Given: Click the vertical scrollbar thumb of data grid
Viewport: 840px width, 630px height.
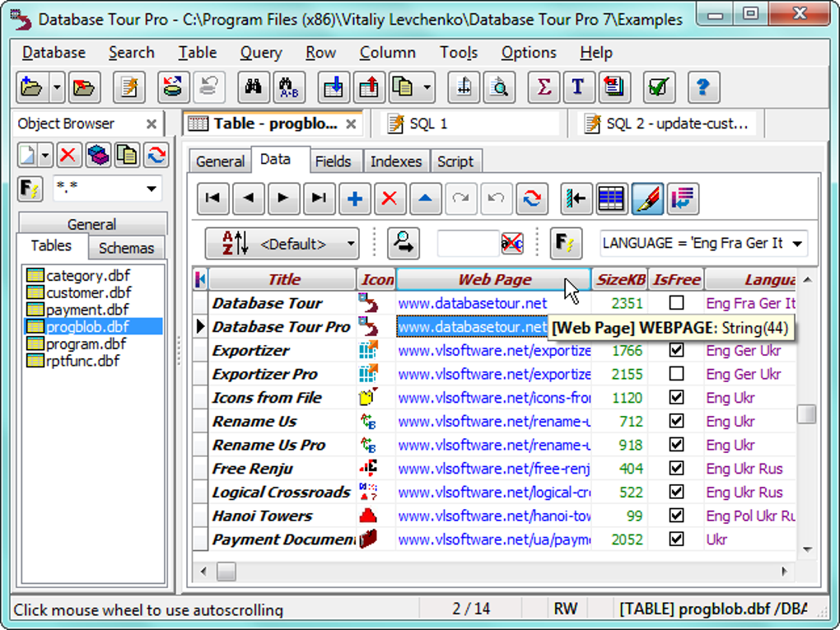Looking at the screenshot, I should [806, 414].
